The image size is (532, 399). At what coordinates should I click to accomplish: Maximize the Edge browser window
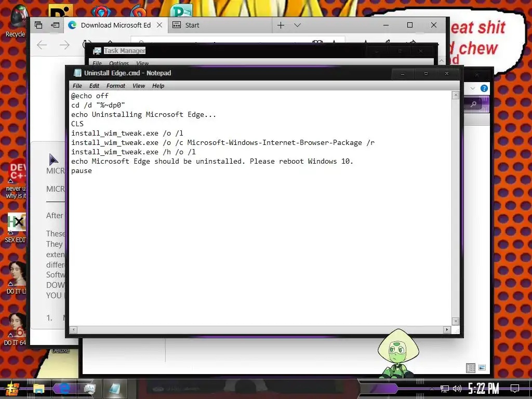point(410,25)
